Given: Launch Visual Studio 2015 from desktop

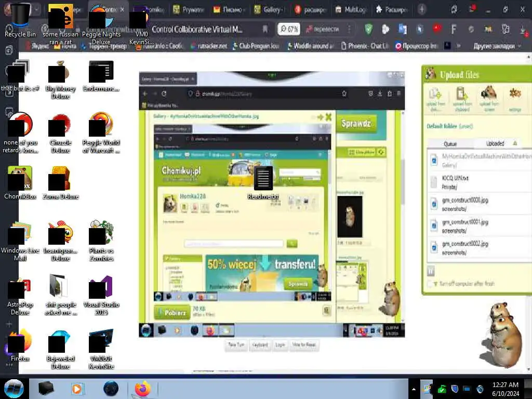Looking at the screenshot, I should [x=101, y=295].
